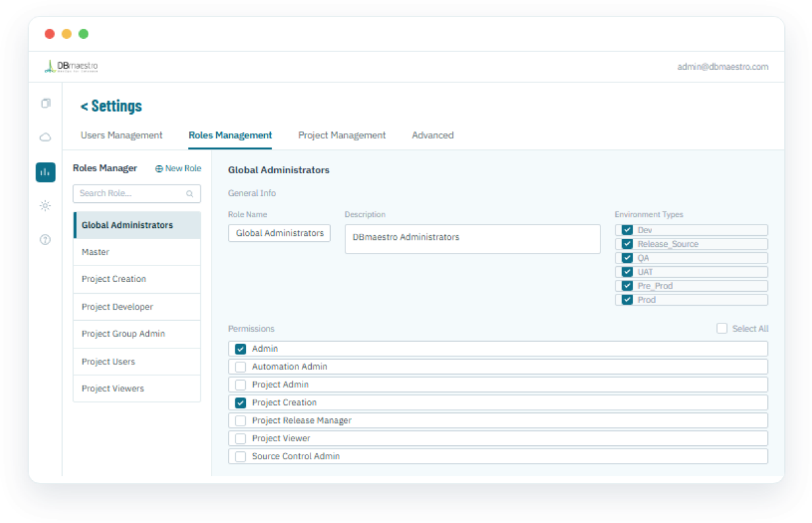
Task: Select the Master role
Action: click(x=137, y=252)
